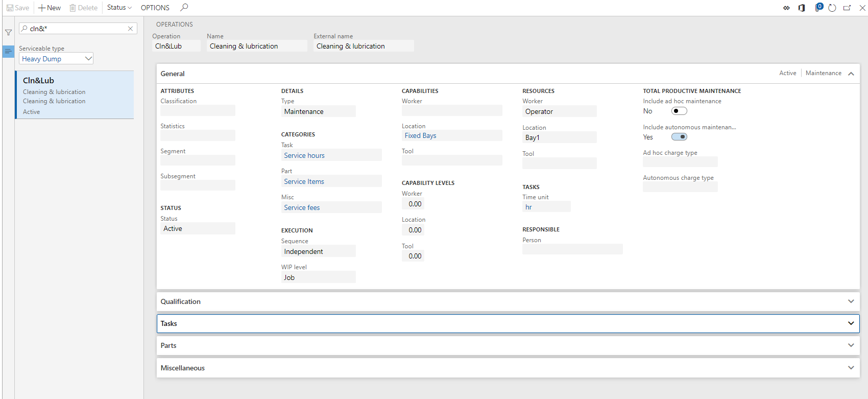The height and width of the screenshot is (399, 868).
Task: Clear the quick filter text with X
Action: tap(130, 29)
